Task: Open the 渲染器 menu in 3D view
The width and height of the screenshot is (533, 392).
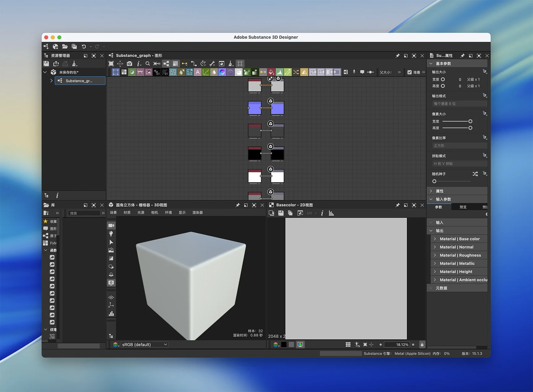Action: click(x=198, y=213)
